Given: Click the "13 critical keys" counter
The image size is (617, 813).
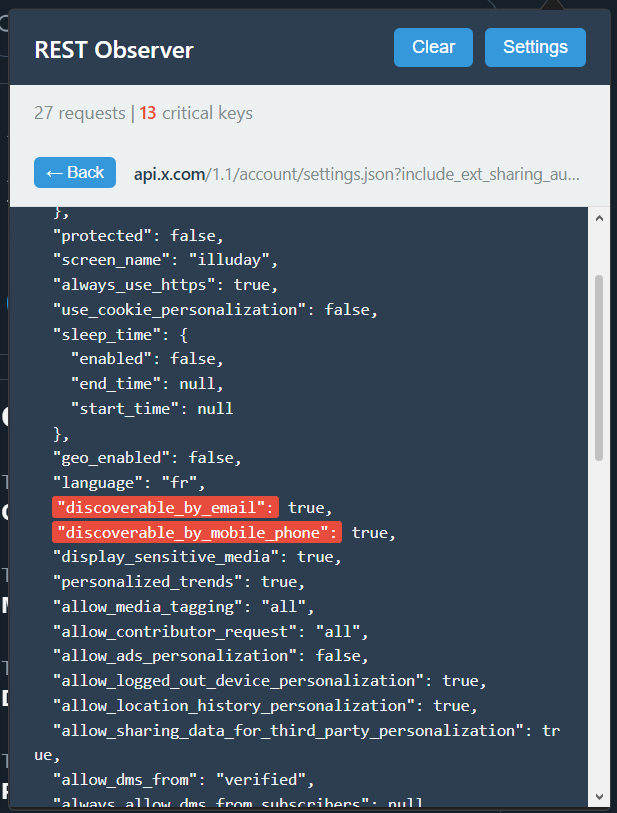Looking at the screenshot, I should coord(196,113).
